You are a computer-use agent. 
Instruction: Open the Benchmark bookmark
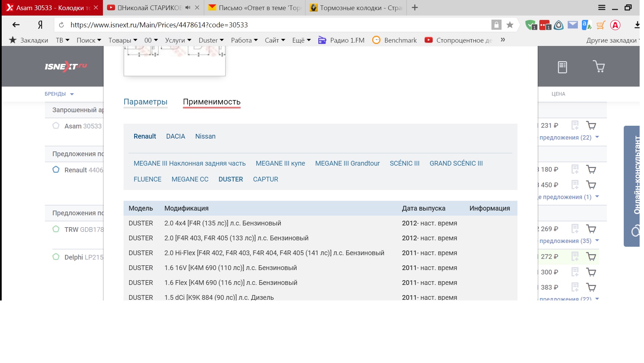395,40
